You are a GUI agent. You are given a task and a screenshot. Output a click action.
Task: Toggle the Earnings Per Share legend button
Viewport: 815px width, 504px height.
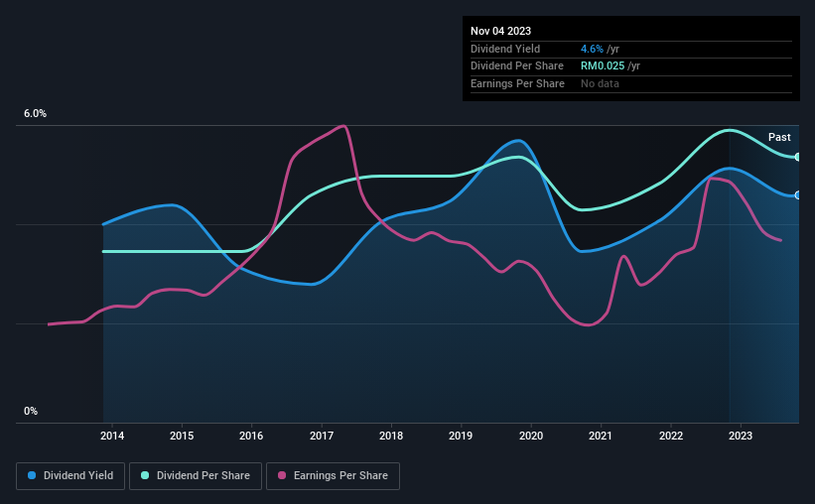coord(333,476)
